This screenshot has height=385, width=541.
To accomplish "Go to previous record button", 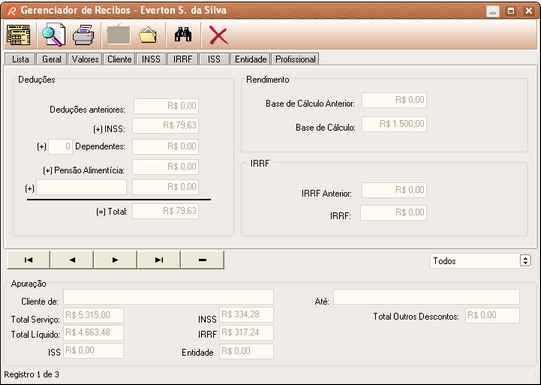I will 72,260.
